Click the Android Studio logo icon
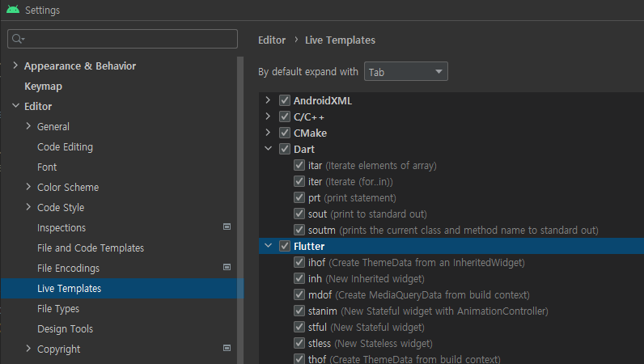Screen dimensions: 644x364 coord(13,10)
